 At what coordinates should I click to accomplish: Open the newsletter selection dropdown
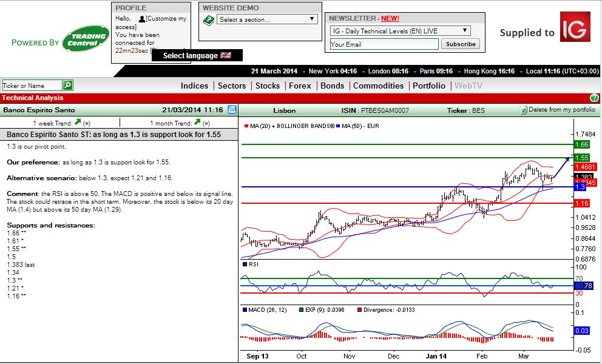pos(400,31)
